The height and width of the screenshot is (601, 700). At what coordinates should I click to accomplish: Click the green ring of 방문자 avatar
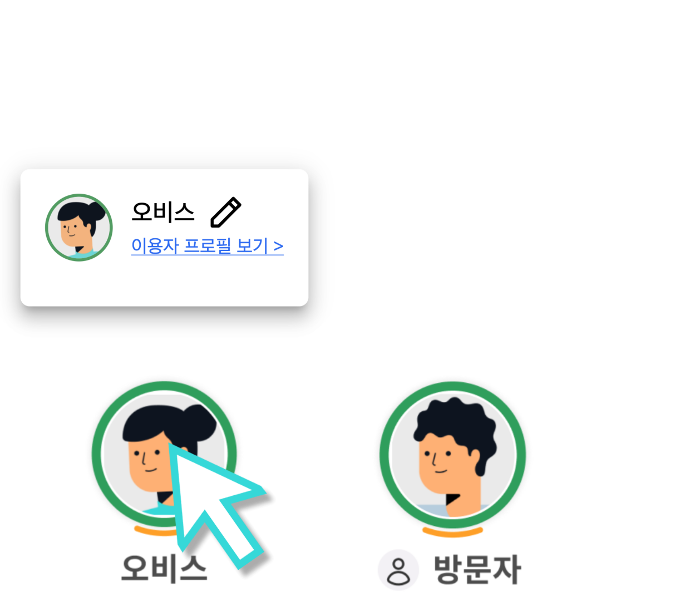click(x=384, y=455)
